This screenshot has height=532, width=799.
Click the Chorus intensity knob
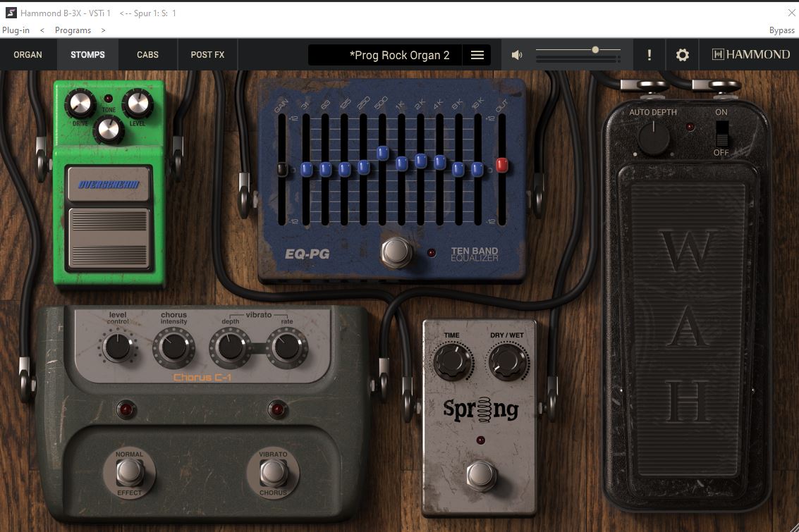tap(173, 347)
